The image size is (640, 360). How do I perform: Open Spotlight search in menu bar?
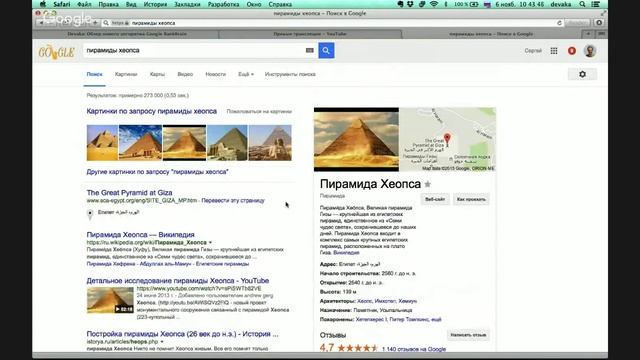(x=582, y=4)
